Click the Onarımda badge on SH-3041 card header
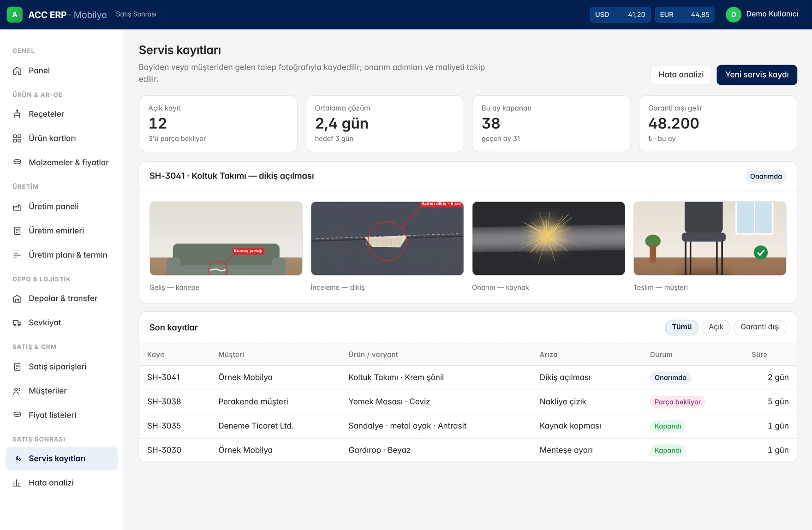Screen dimensions: 812x530 tap(766, 176)
